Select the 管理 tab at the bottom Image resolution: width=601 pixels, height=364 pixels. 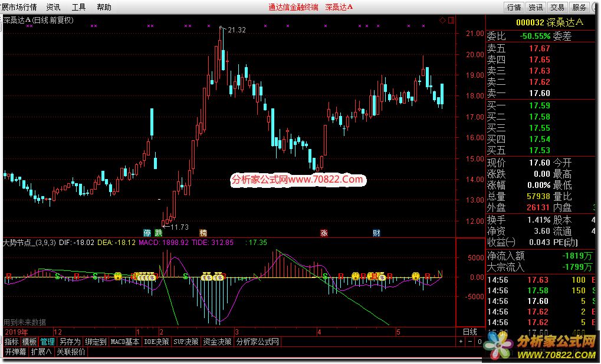(x=48, y=342)
